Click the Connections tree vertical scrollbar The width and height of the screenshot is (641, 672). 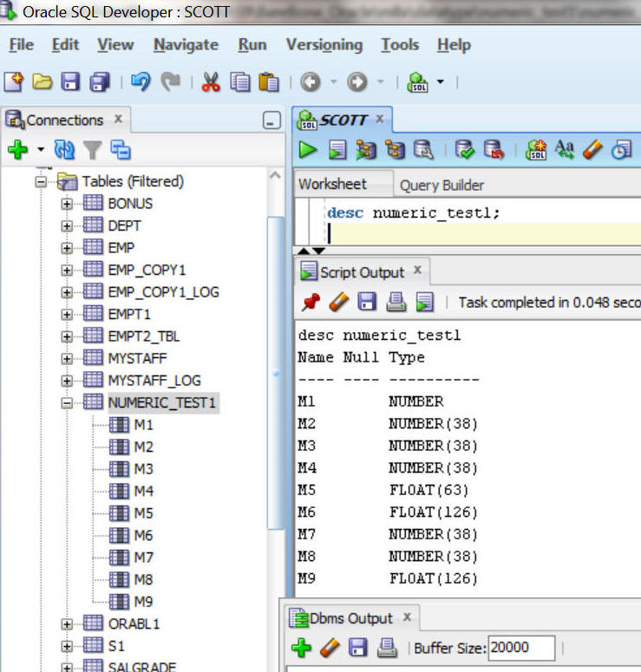click(276, 373)
